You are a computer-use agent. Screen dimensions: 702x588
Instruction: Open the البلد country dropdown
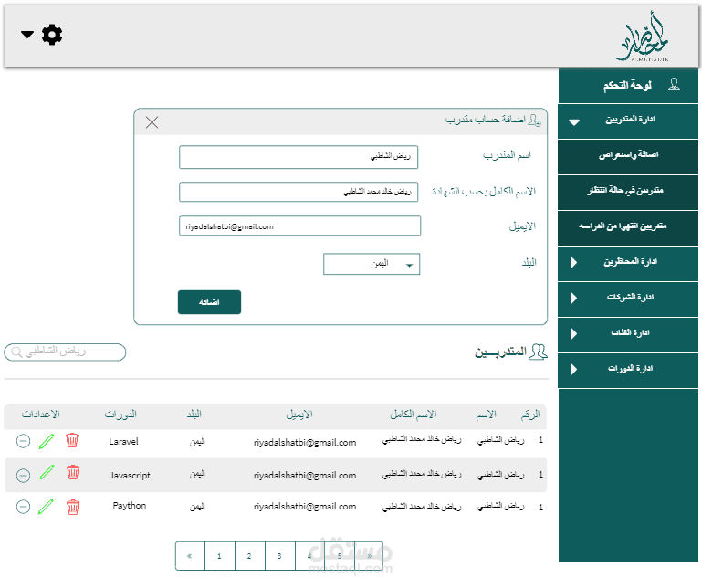372,264
